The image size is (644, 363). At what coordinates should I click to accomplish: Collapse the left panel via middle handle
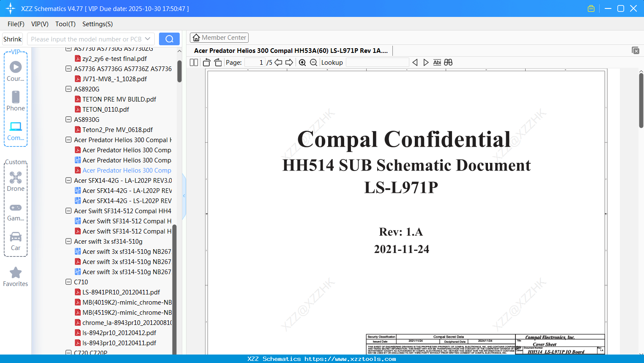tap(184, 195)
